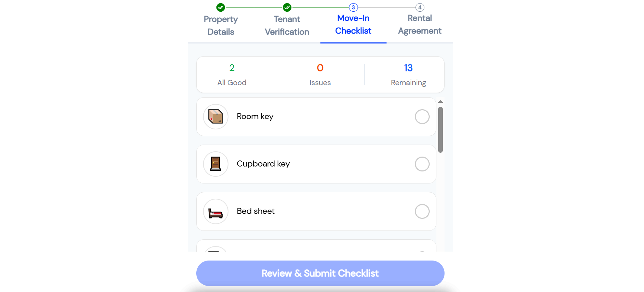Select the Move-In Checklist tab
644x292 pixels.
353,24
